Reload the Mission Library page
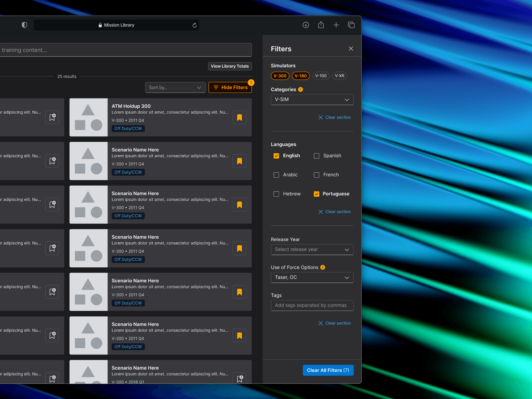The image size is (532, 399). 195,25
